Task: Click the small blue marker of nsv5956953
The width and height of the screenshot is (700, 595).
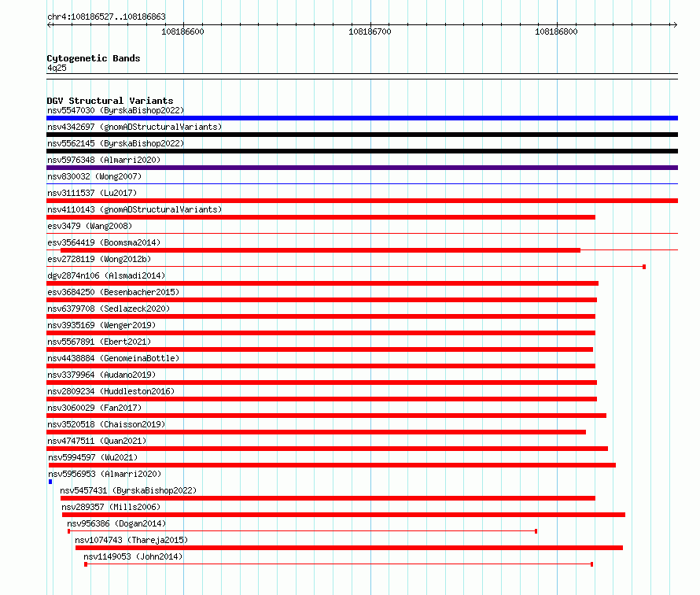Action: coord(50,482)
